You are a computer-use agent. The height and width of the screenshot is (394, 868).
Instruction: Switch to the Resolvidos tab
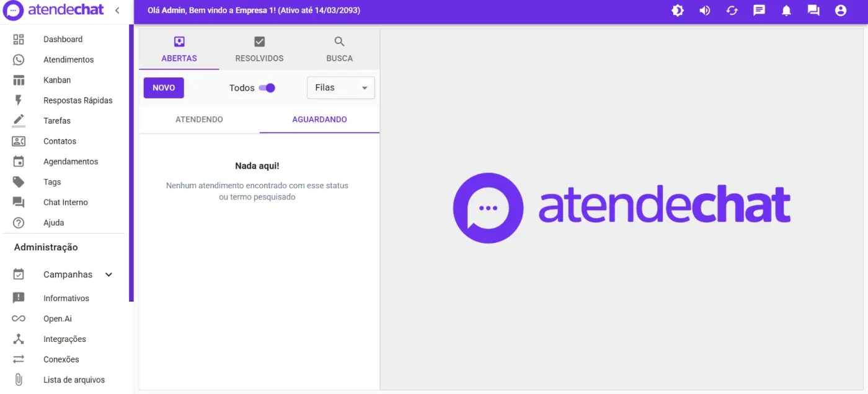259,50
